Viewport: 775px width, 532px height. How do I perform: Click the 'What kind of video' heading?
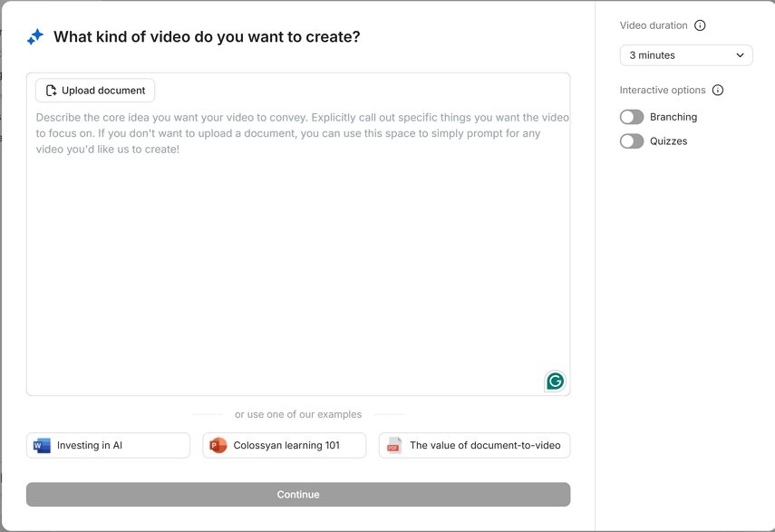pyautogui.click(x=207, y=36)
